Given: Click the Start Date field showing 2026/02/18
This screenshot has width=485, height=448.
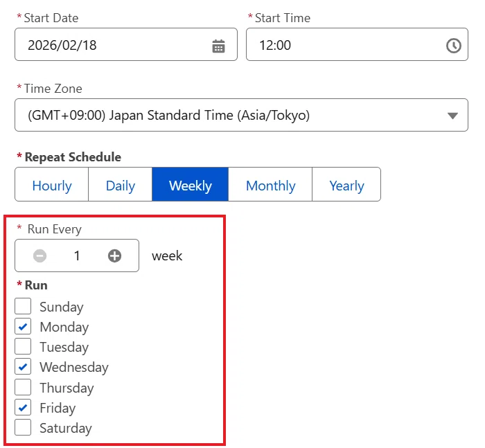Looking at the screenshot, I should tap(126, 44).
